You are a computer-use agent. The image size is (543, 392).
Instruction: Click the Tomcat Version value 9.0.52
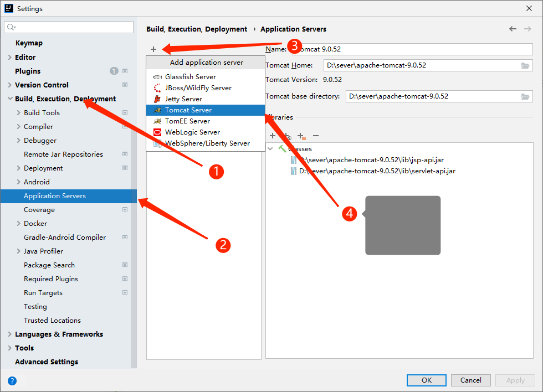332,80
